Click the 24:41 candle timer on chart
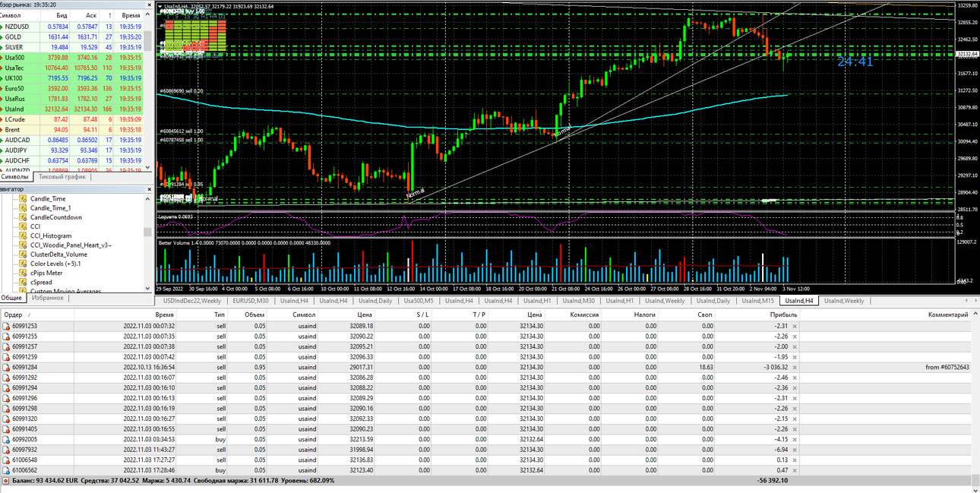980x493 pixels. tap(855, 62)
